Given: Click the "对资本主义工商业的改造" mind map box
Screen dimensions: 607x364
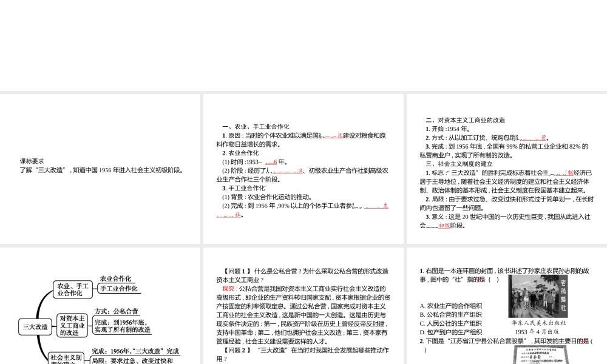Looking at the screenshot, I should (72, 325).
